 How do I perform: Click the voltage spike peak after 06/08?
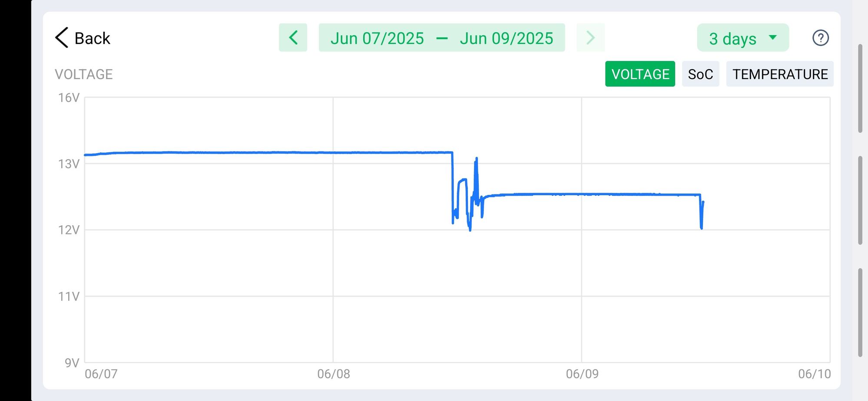click(477, 159)
